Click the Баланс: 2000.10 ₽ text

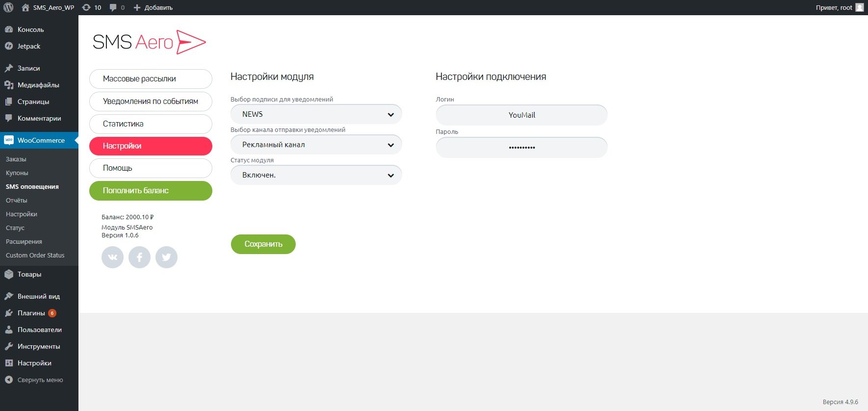[x=128, y=217]
